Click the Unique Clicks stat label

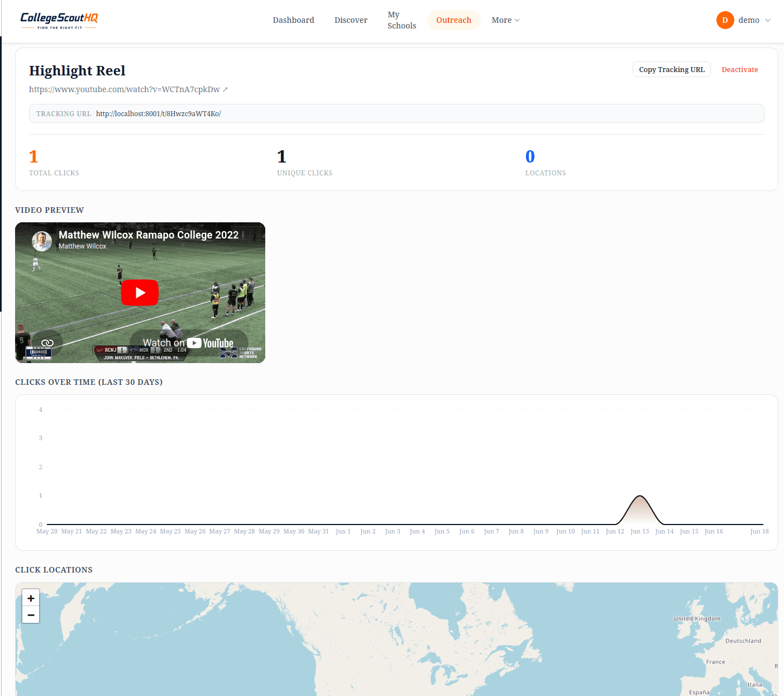pyautogui.click(x=305, y=173)
